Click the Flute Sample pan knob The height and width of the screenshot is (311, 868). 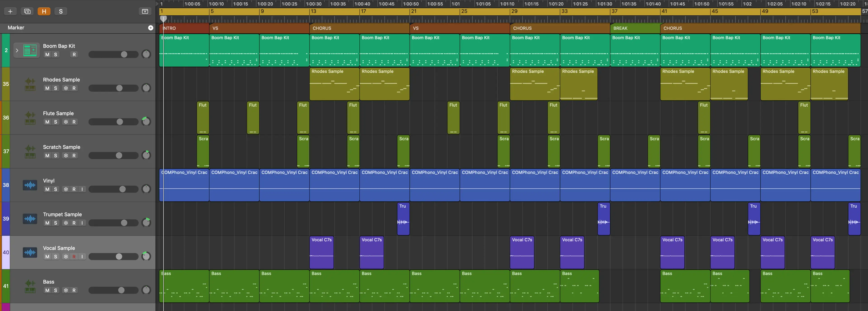[x=146, y=121]
